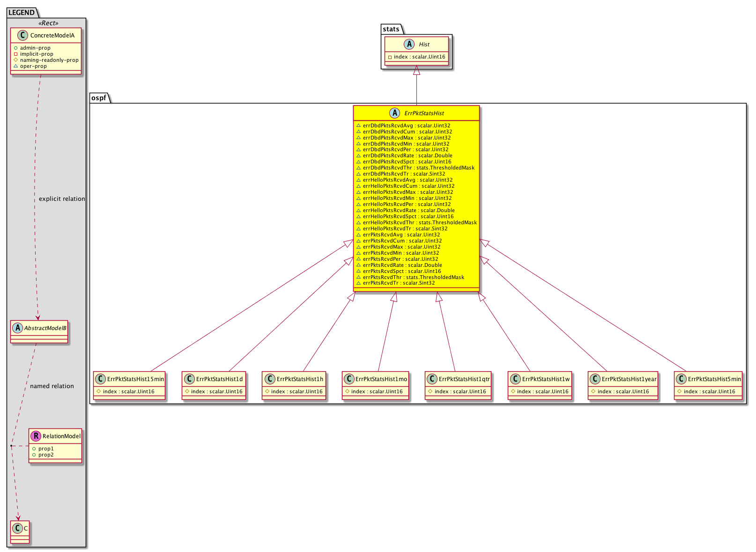The image size is (756, 552).
Task: Click the ErrPktStatsHist1d class icon
Action: pyautogui.click(x=189, y=379)
